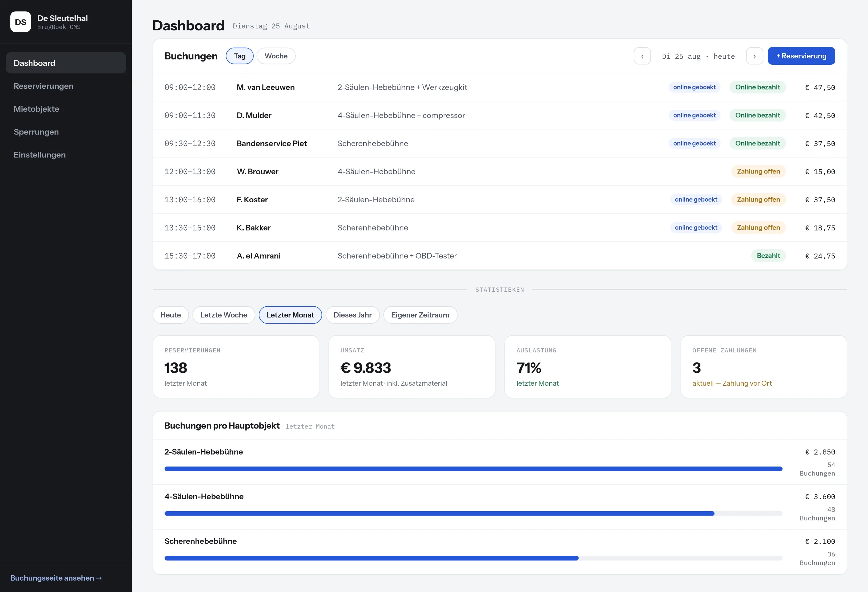Screen dimensions: 868x592
Task: Open the Umsatz € 9.833 stat card
Action: coord(412,366)
